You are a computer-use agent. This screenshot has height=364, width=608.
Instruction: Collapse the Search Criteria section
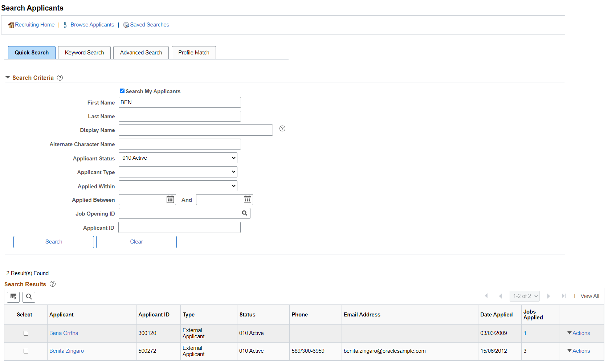(x=7, y=77)
